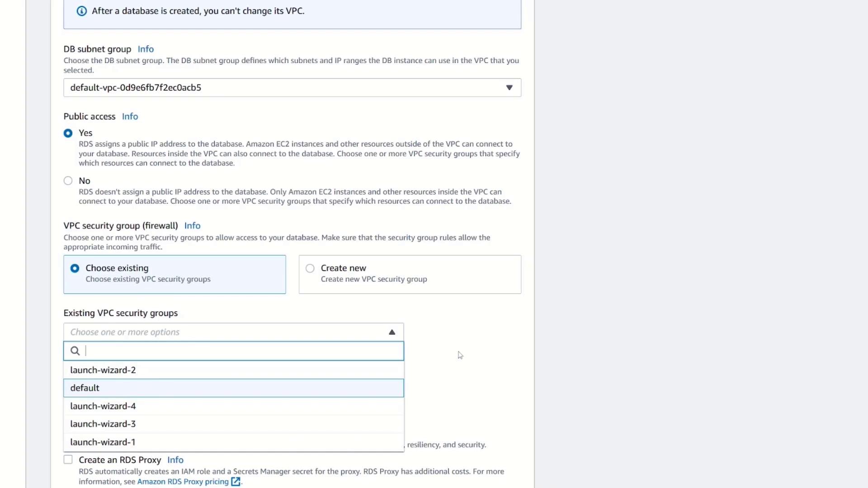Image resolution: width=868 pixels, height=488 pixels.
Task: Open Info link next to DB subnet group
Action: pyautogui.click(x=146, y=49)
